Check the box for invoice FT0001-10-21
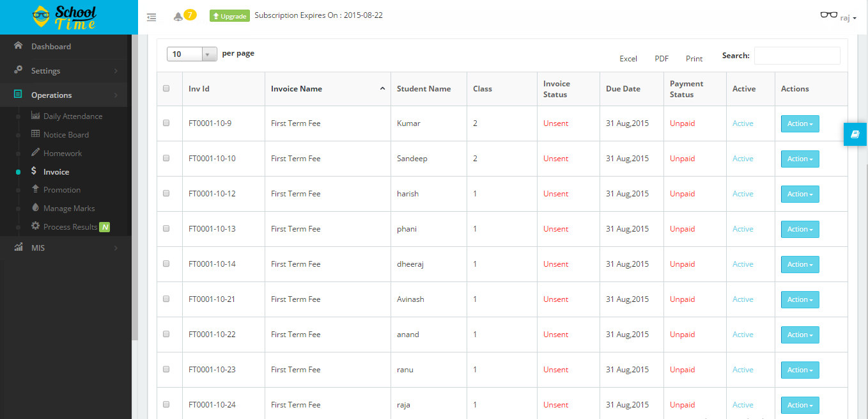Viewport: 868px width, 419px height. point(166,299)
